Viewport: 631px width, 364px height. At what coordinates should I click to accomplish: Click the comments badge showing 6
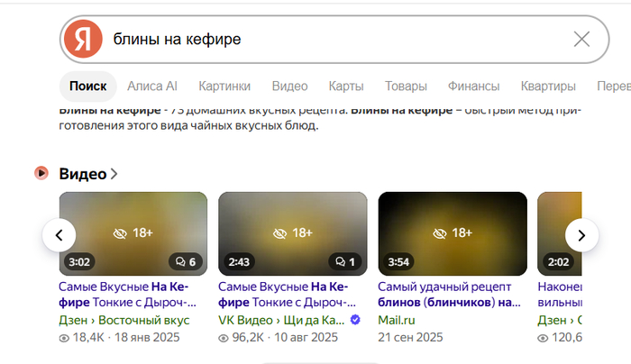point(186,262)
